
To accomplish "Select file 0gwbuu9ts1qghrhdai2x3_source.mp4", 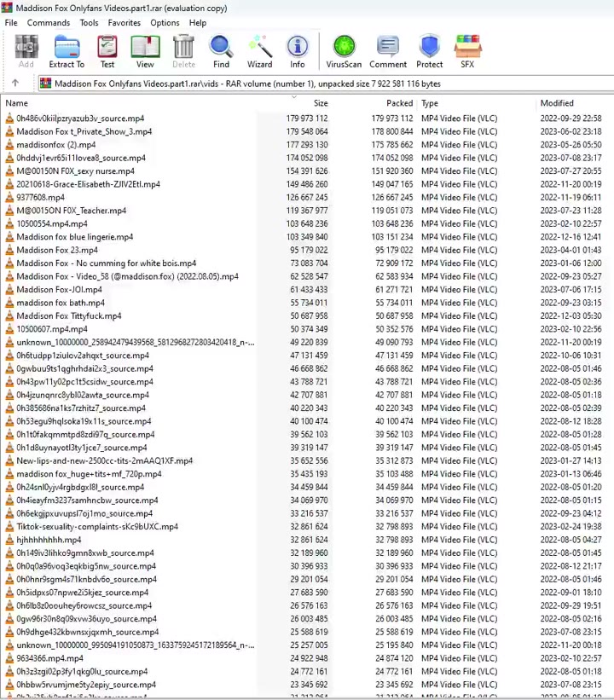I will click(x=84, y=368).
